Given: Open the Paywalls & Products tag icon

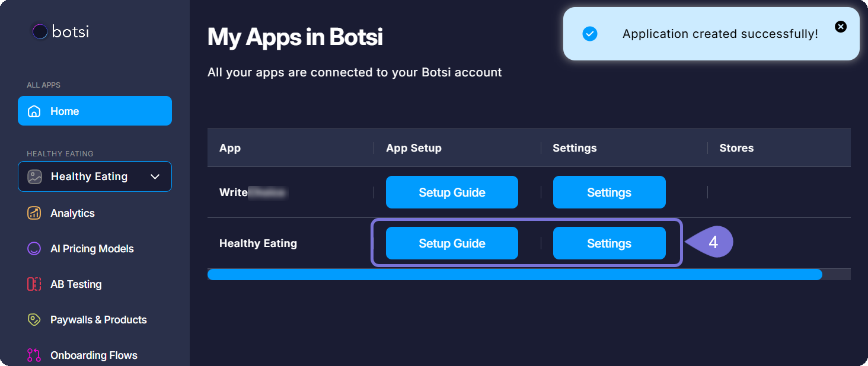Looking at the screenshot, I should pos(34,319).
